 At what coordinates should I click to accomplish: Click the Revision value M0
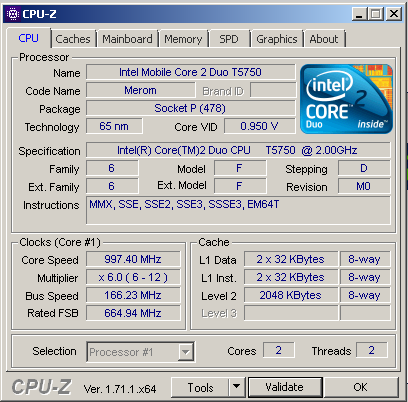[364, 186]
